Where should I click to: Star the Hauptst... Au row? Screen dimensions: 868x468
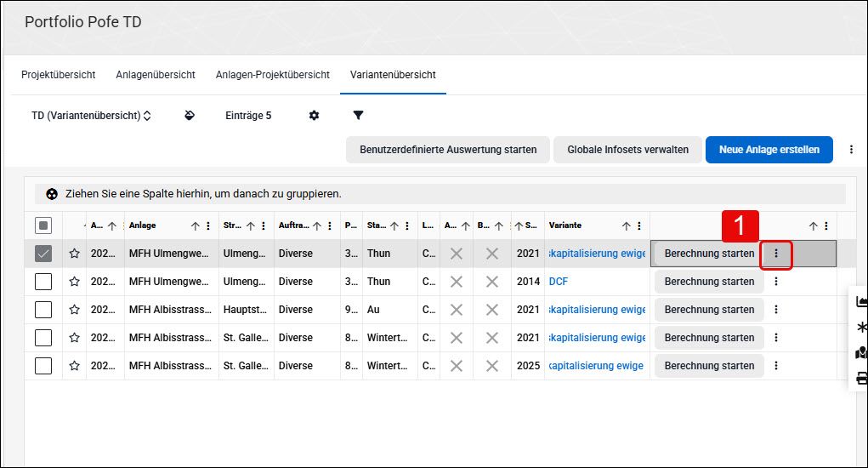click(x=74, y=310)
